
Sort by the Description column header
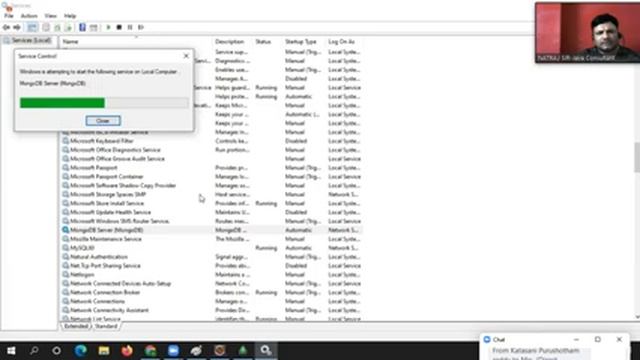coord(230,42)
